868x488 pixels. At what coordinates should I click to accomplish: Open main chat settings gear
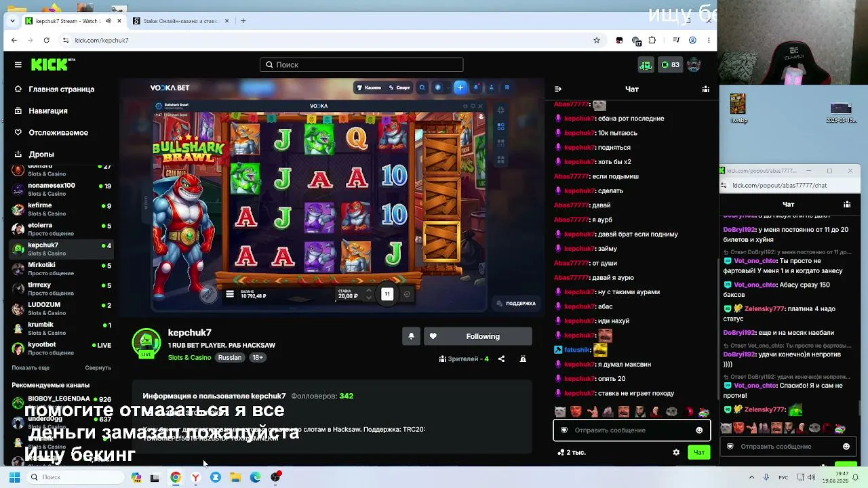(676, 452)
